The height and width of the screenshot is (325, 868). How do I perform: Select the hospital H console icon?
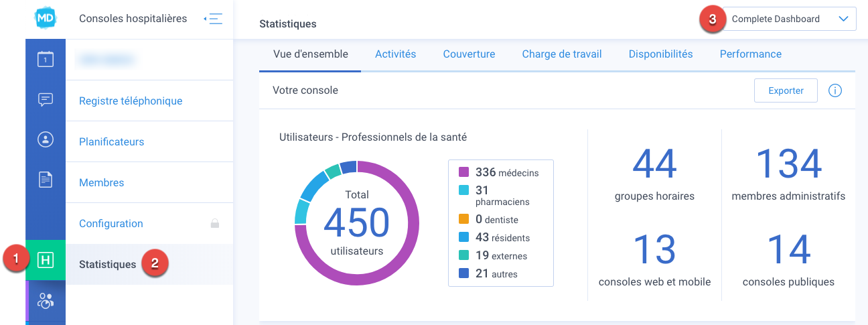pos(46,260)
